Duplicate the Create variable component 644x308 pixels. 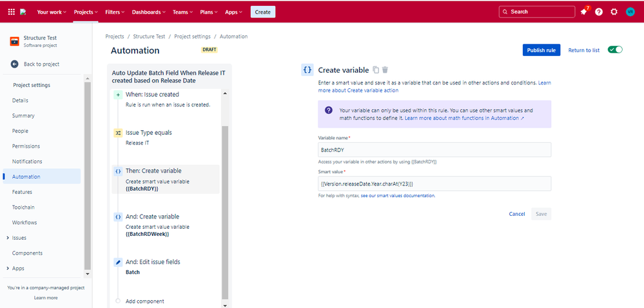[376, 70]
